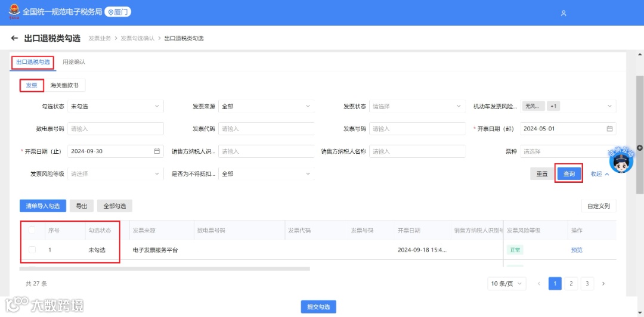
Task: Click the 销售方纳税人识别号 input field
Action: pos(266,151)
